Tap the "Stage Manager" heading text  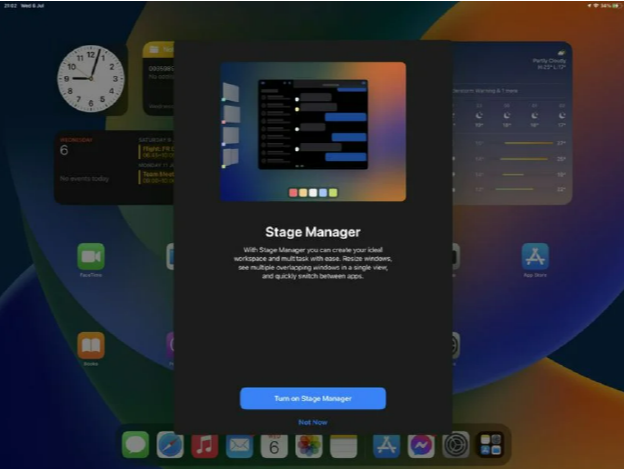313,232
